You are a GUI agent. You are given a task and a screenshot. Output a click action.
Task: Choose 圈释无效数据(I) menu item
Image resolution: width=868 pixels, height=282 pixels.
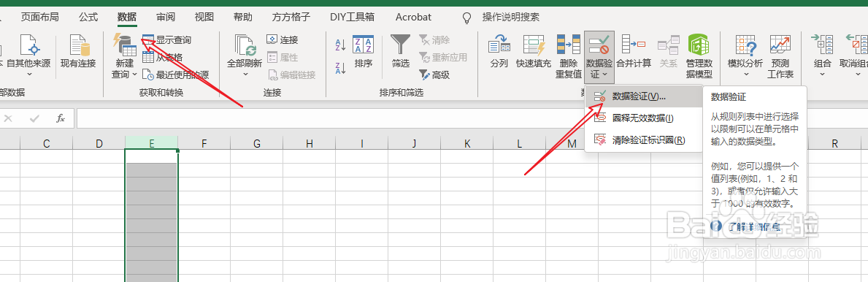[642, 118]
